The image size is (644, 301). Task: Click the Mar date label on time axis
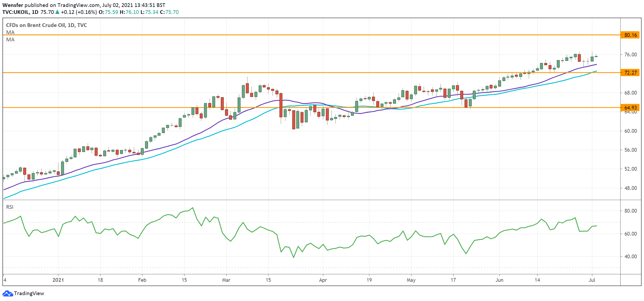pyautogui.click(x=226, y=280)
